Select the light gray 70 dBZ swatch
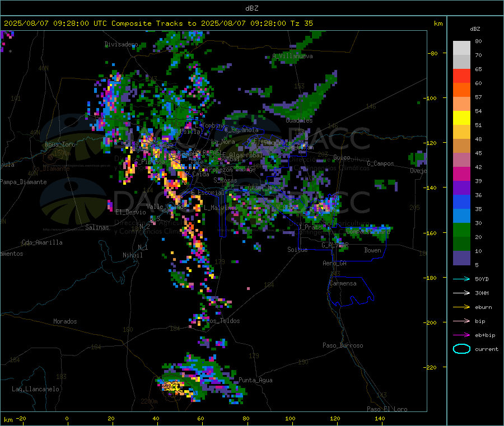Viewport: 504px width, 426px height. (x=461, y=48)
